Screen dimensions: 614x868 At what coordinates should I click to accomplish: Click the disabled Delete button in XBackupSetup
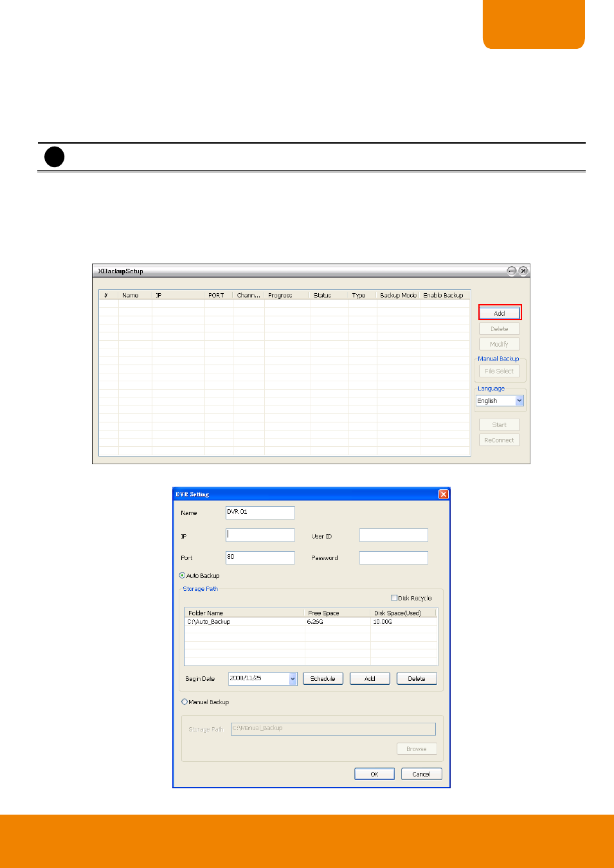[x=500, y=329]
